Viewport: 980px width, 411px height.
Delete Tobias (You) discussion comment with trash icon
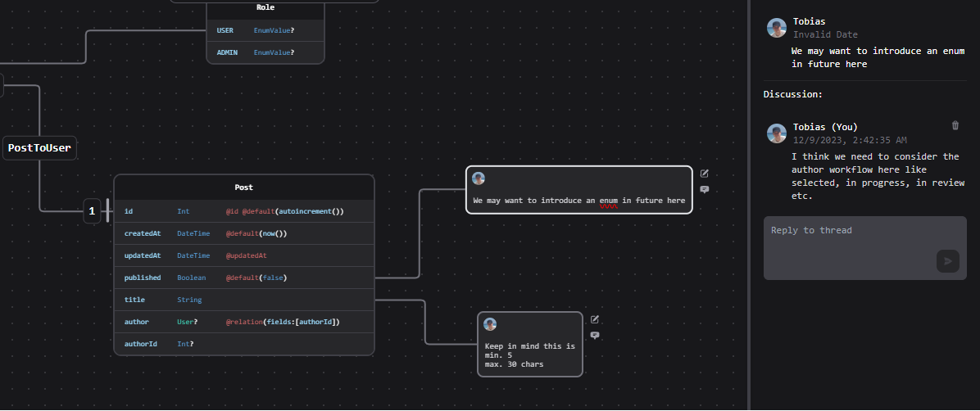click(x=955, y=125)
